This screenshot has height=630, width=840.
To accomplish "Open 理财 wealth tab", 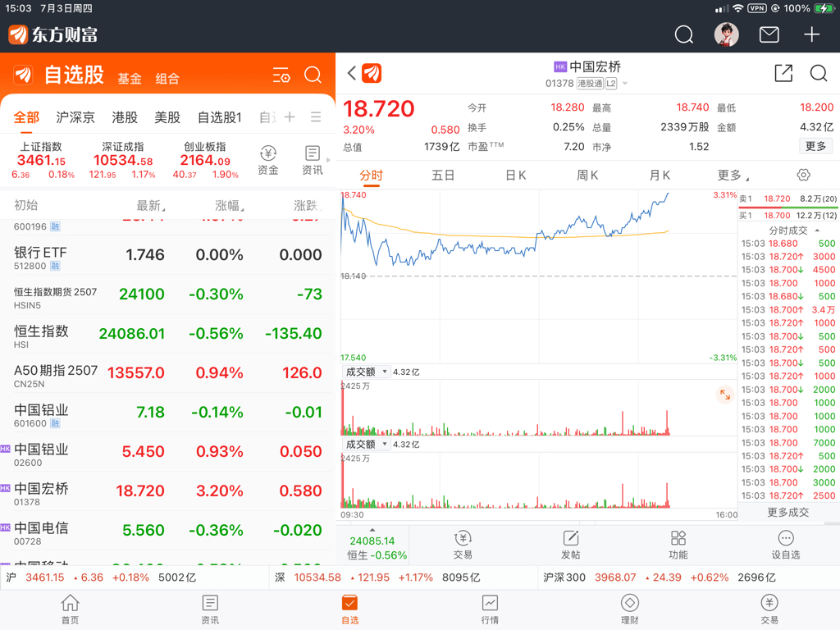I will click(x=629, y=609).
